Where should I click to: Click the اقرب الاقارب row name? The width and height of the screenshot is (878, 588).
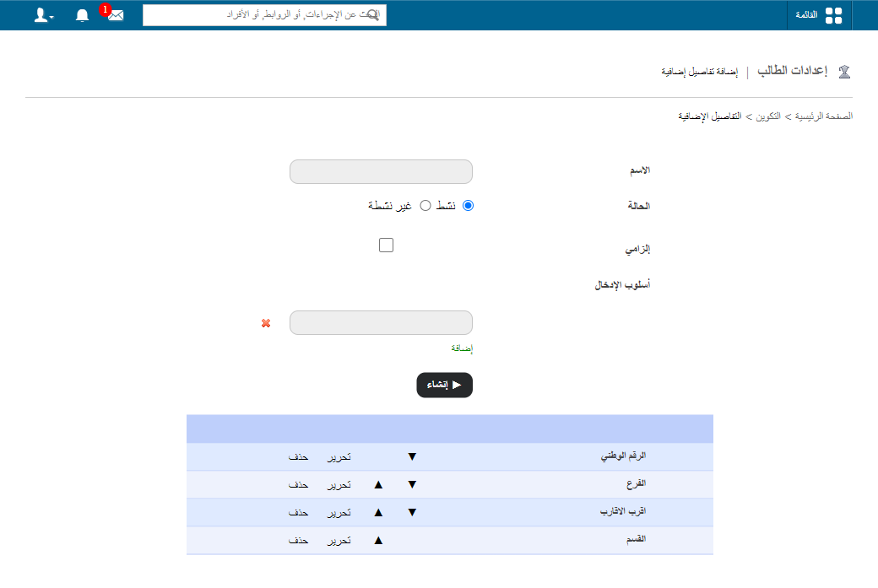click(x=623, y=511)
